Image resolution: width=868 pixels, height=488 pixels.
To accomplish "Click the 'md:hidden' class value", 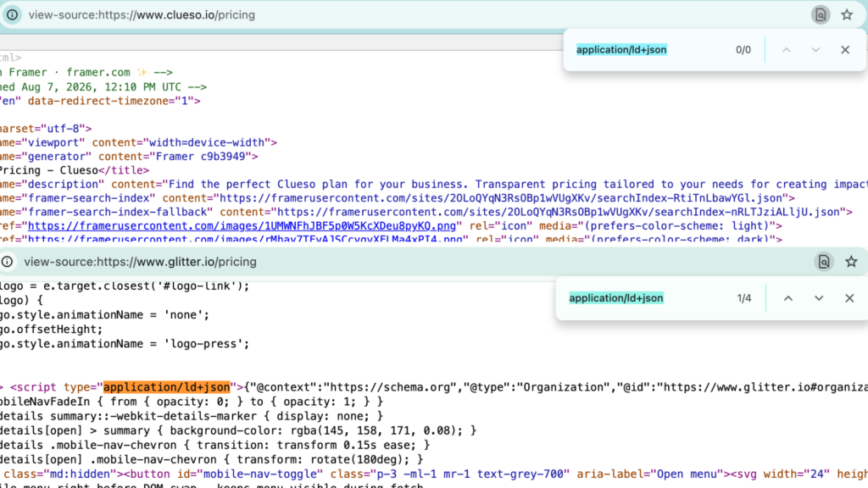I will [81, 474].
